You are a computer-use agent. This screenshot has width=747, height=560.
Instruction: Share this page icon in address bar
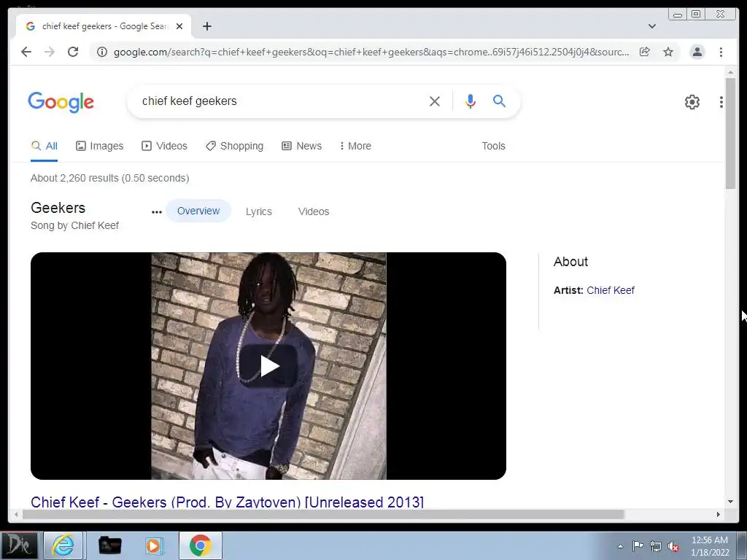pyautogui.click(x=645, y=52)
